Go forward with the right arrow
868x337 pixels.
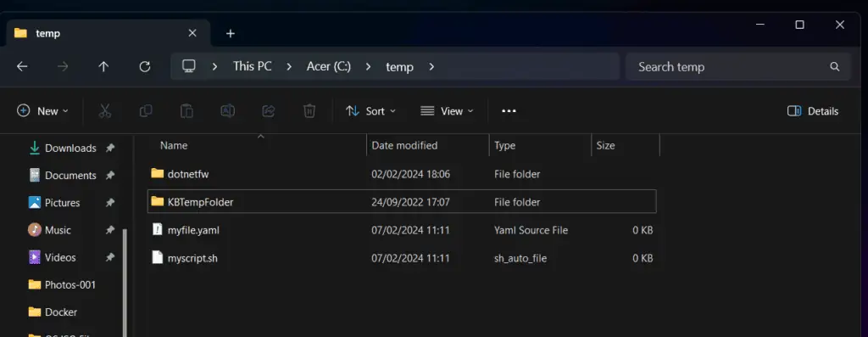63,66
